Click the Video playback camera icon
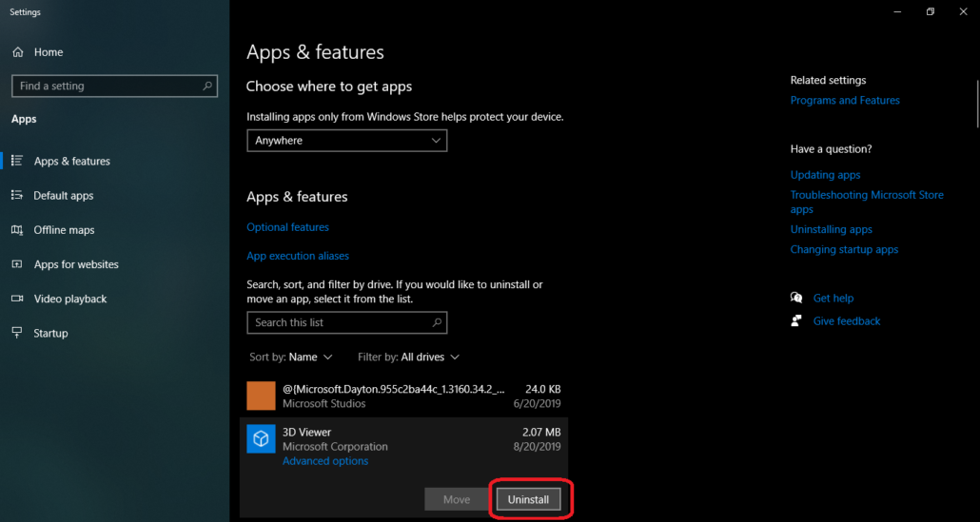Screen dimensions: 980x522 [x=17, y=300]
